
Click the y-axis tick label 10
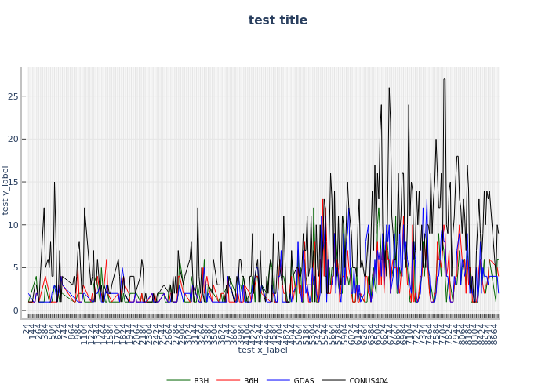[12, 225]
